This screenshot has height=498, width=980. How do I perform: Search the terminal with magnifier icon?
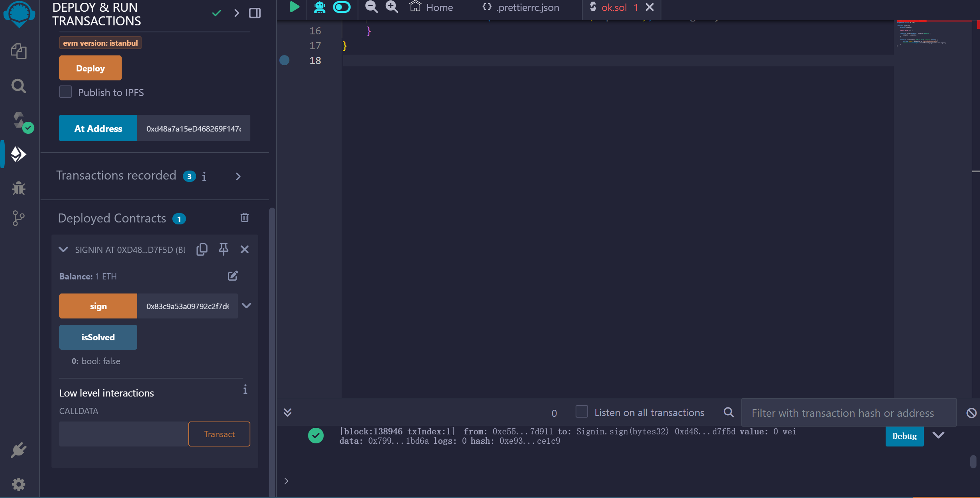tap(728, 413)
